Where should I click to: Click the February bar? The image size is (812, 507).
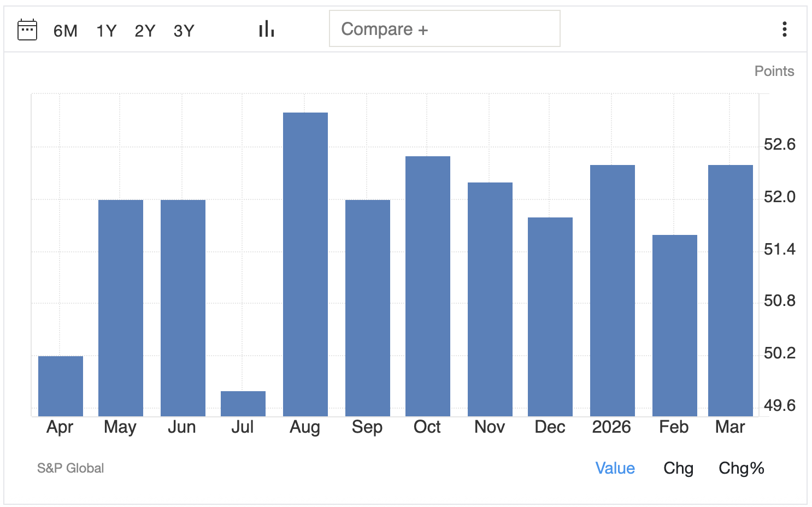(674, 326)
